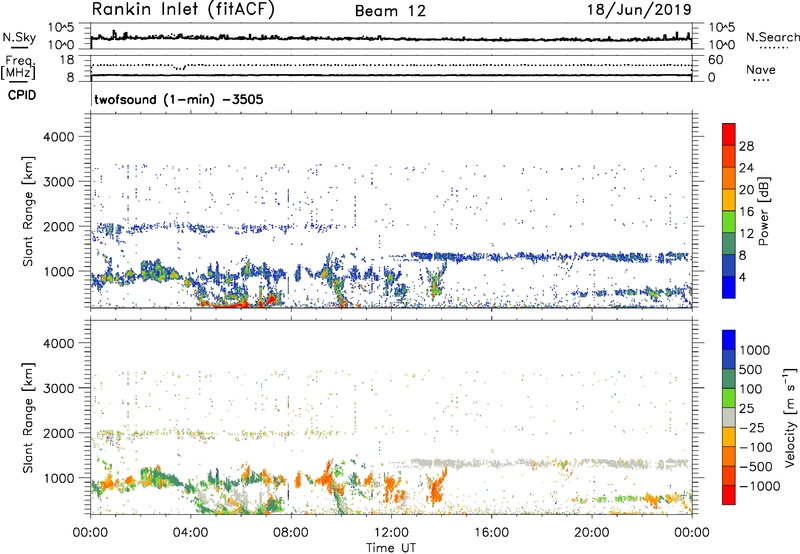Click the blue bottom segment of Power colorbar
Screen dimensions: 800x554
pyautogui.click(x=729, y=287)
